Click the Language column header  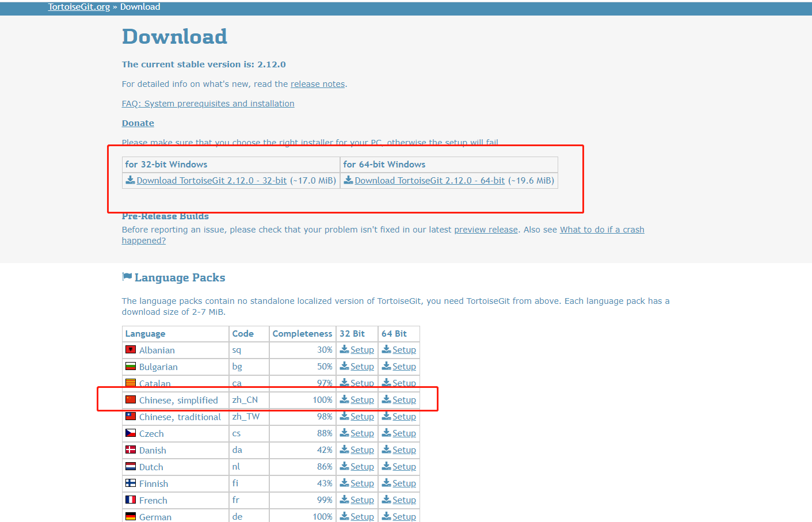tap(176, 334)
